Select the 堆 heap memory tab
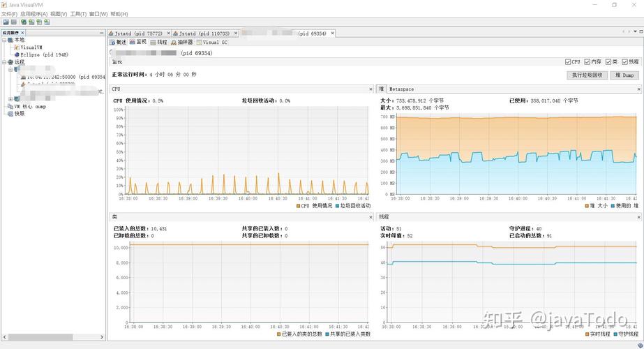Screen dimensions: 644x349 tap(382, 89)
